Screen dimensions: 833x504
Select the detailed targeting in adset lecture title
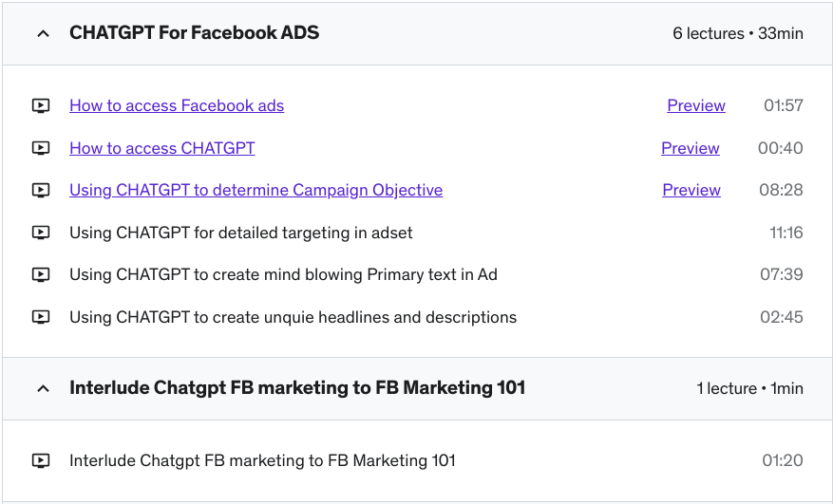241,233
